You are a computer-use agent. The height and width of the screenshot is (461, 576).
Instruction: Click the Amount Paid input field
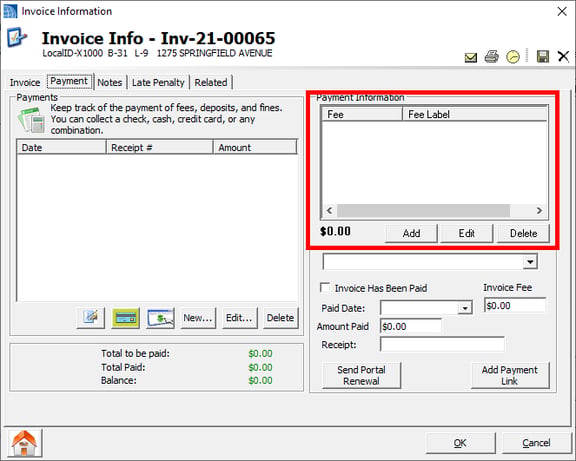pos(411,326)
